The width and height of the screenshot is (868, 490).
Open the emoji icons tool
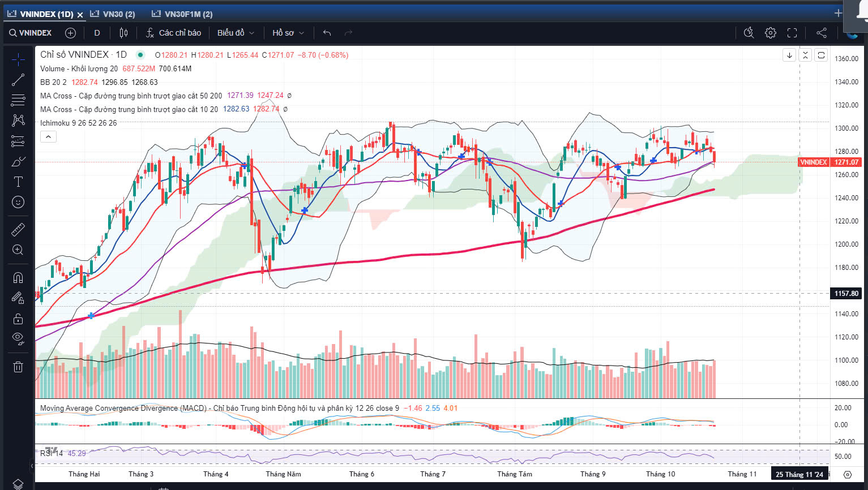click(x=18, y=202)
